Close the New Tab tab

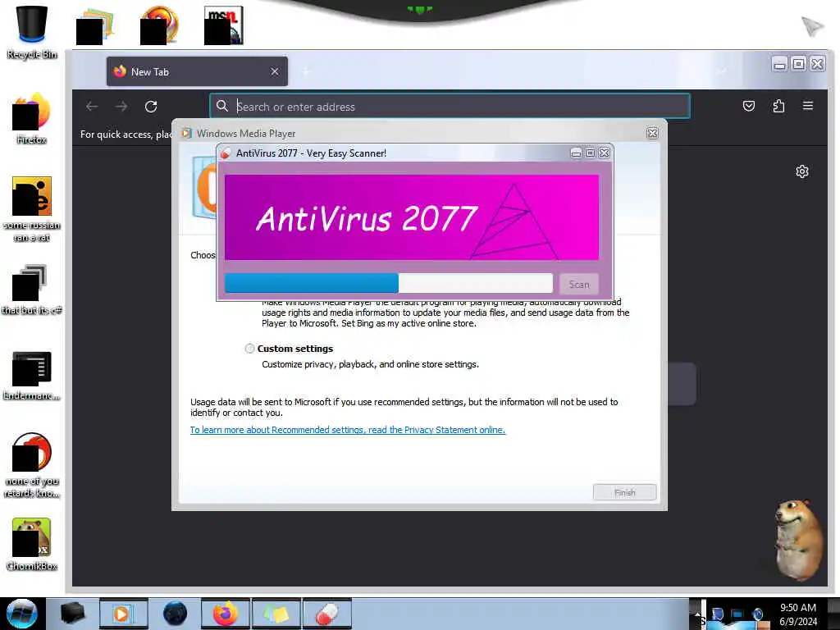(x=275, y=71)
